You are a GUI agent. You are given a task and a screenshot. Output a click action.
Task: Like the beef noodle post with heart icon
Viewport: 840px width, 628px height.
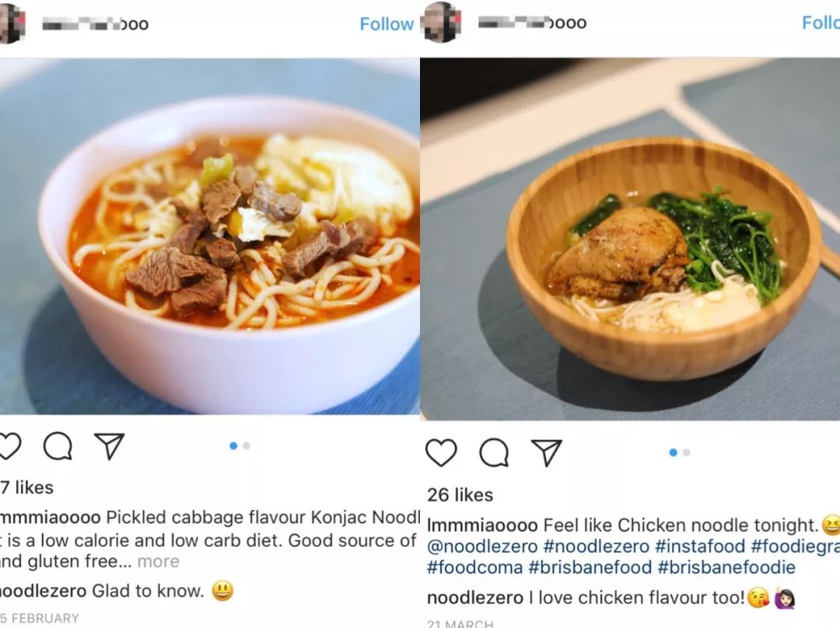click(9, 446)
